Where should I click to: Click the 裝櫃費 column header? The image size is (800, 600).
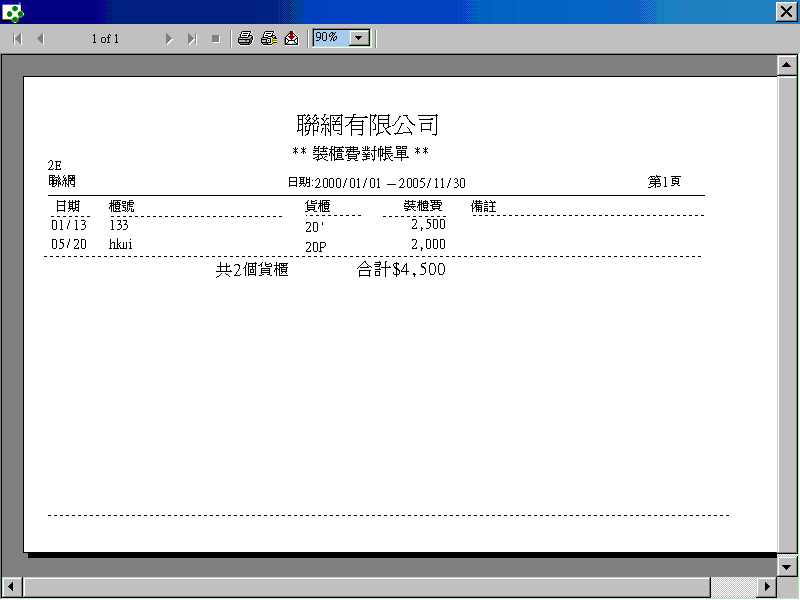(x=423, y=206)
